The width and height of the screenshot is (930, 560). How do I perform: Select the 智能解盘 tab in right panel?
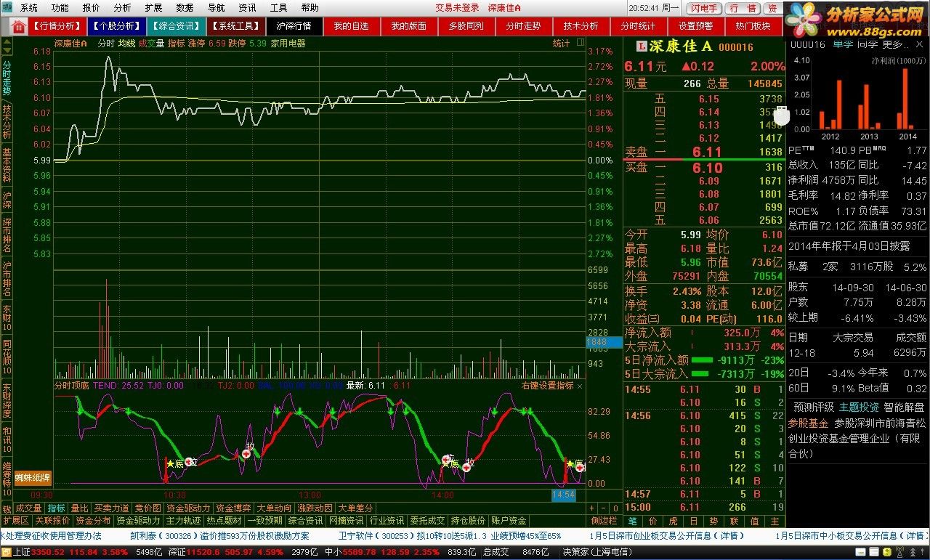(904, 407)
